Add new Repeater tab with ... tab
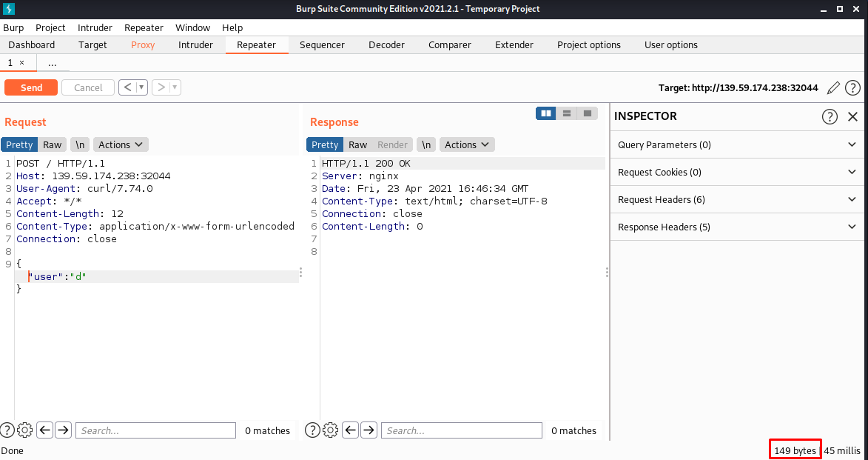The width and height of the screenshot is (868, 460). click(52, 63)
